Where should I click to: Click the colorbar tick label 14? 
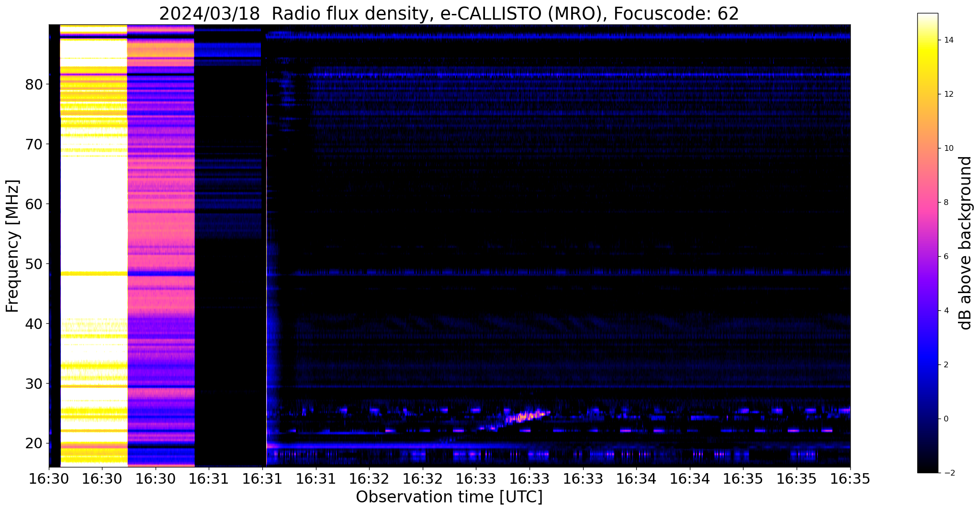(x=948, y=40)
